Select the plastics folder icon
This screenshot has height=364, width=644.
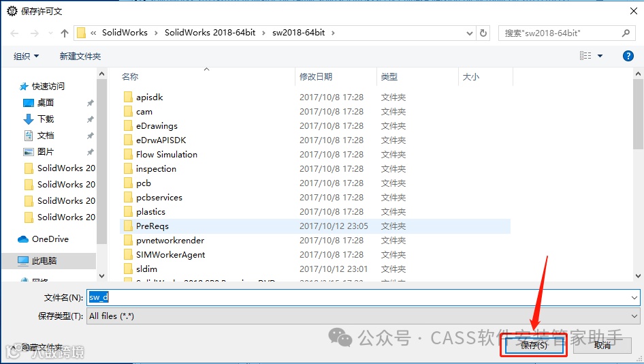(128, 212)
